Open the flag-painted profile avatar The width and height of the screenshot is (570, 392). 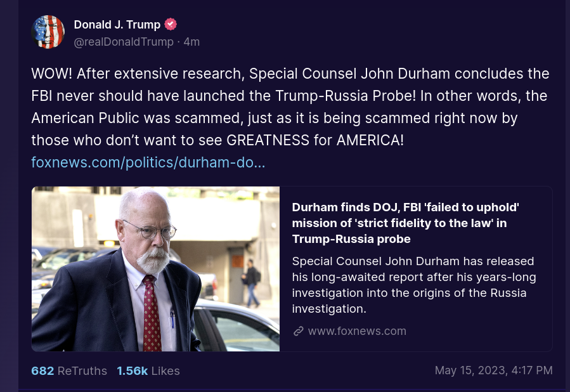point(48,32)
